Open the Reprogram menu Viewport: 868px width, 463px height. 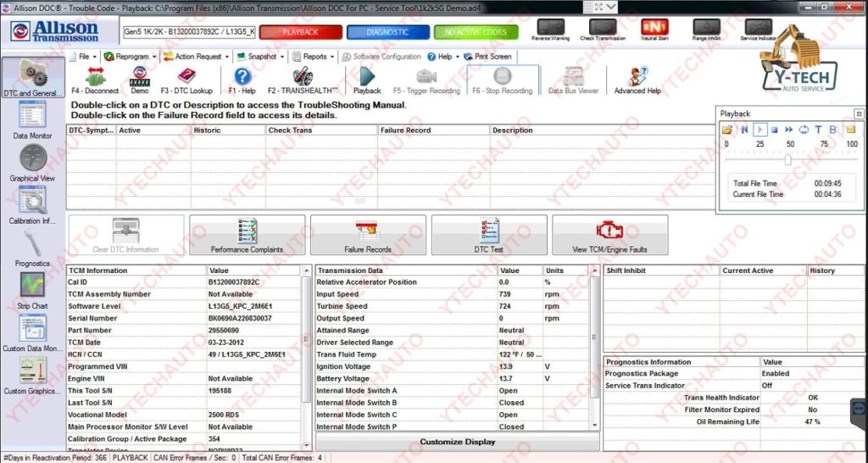130,57
